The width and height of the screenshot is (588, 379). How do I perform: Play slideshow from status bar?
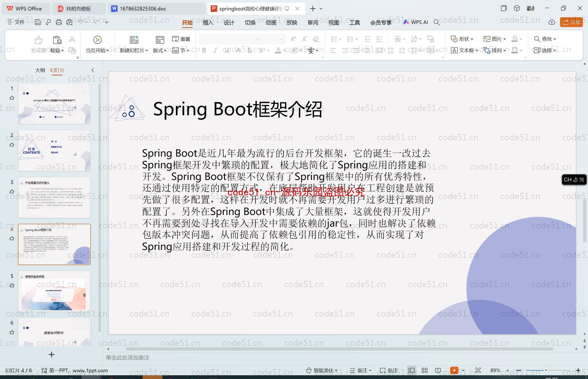[454, 370]
